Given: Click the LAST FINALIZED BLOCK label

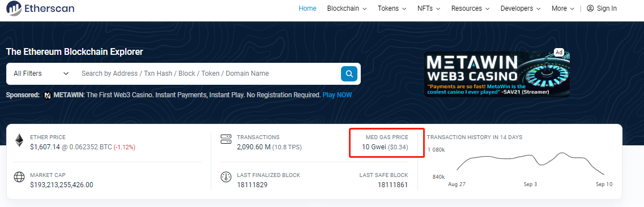Looking at the screenshot, I should 268,175.
